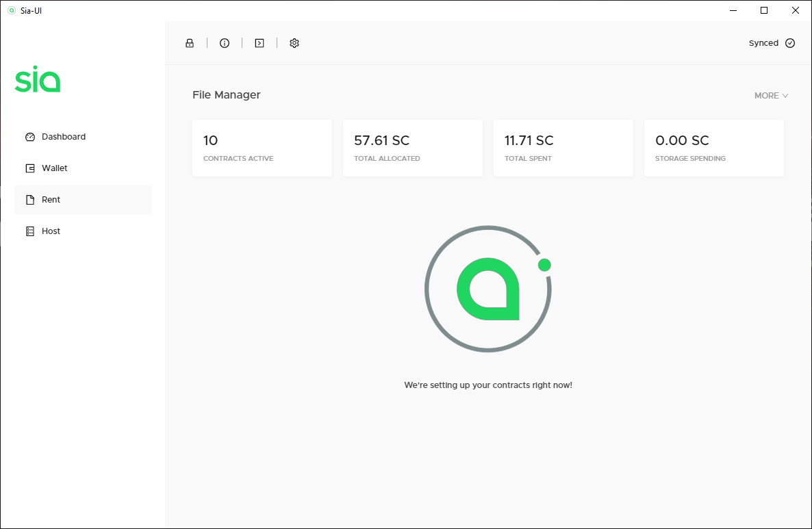
Task: Click the Dashboard gauge icon
Action: pos(30,137)
